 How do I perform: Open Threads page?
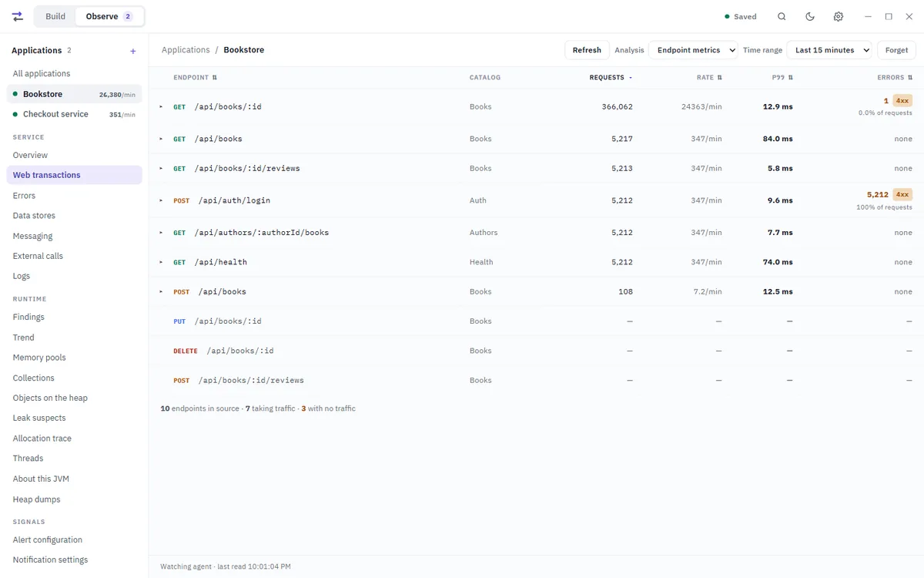74,459
